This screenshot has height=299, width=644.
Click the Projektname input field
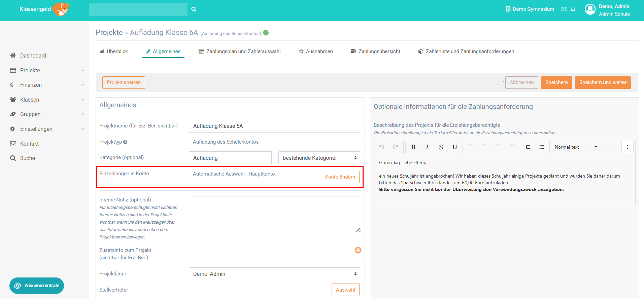click(275, 126)
